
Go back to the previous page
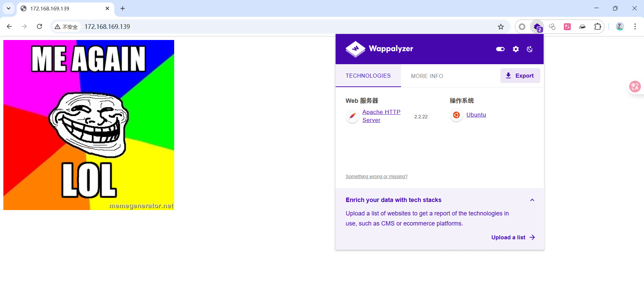[x=9, y=27]
